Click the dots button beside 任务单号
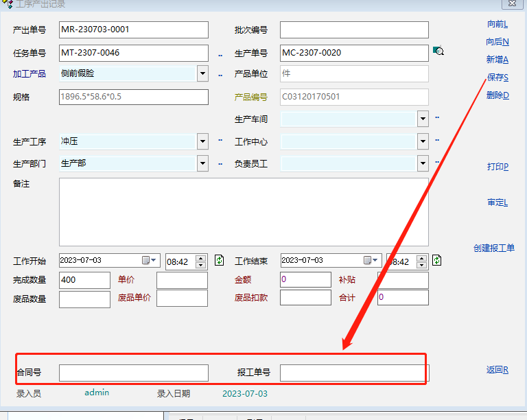 tap(220, 54)
